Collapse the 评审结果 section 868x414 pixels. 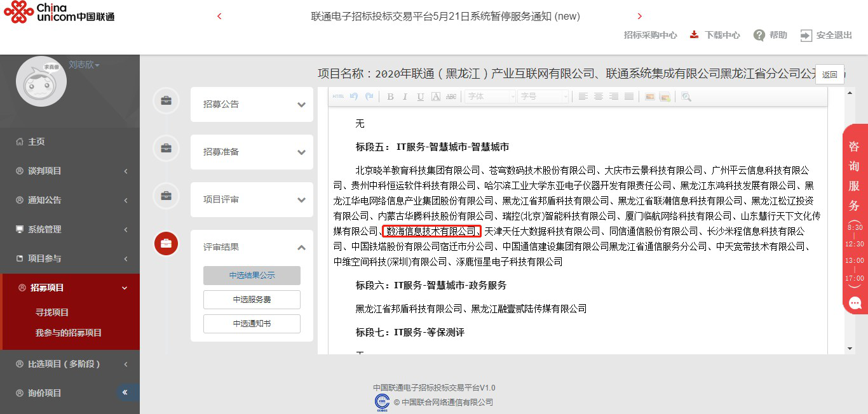point(252,247)
